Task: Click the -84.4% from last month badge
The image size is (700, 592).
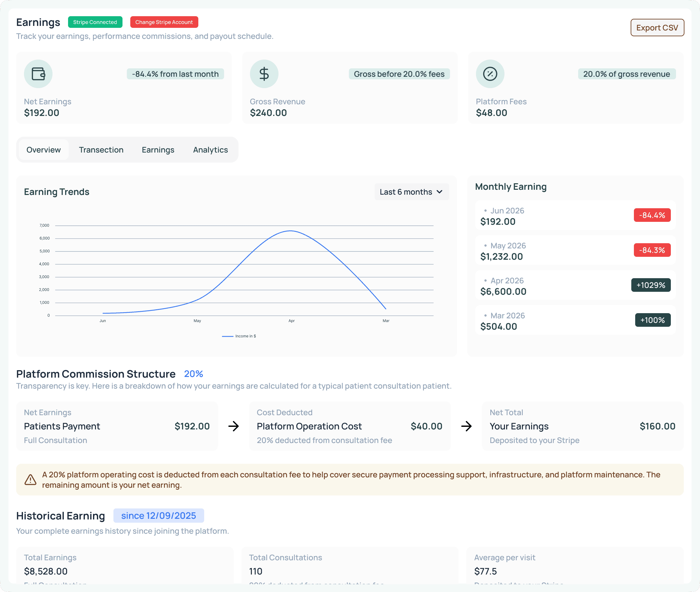Action: coord(175,74)
